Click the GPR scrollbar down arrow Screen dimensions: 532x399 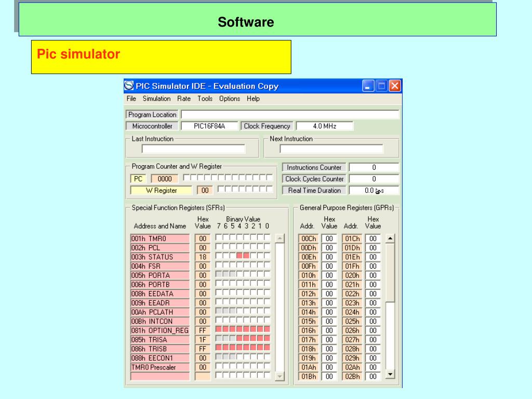(390, 374)
